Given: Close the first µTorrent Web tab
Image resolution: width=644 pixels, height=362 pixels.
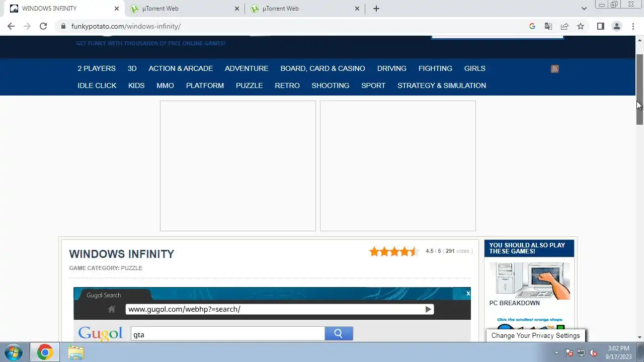Looking at the screenshot, I should 237,9.
